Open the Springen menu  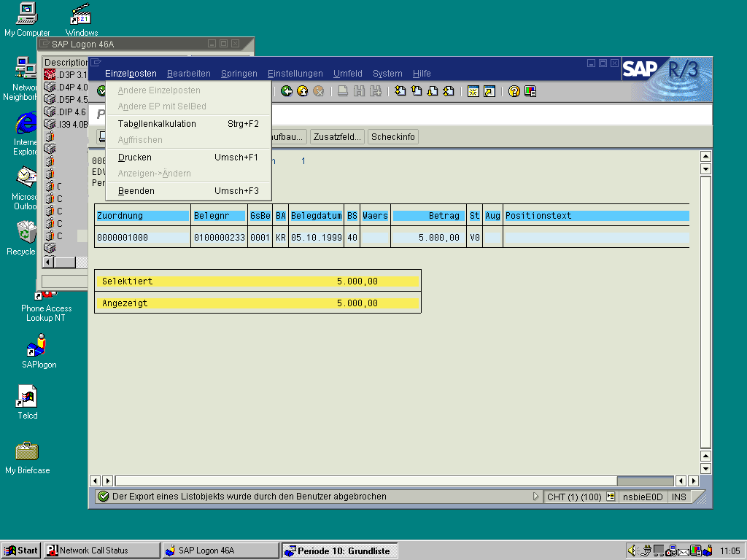point(239,74)
